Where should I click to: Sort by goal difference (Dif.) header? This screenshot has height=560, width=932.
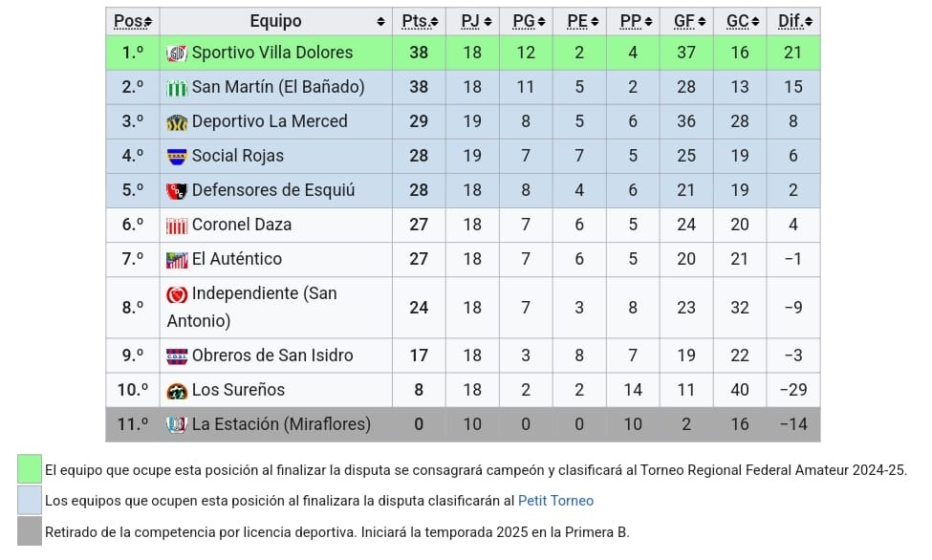(795, 21)
